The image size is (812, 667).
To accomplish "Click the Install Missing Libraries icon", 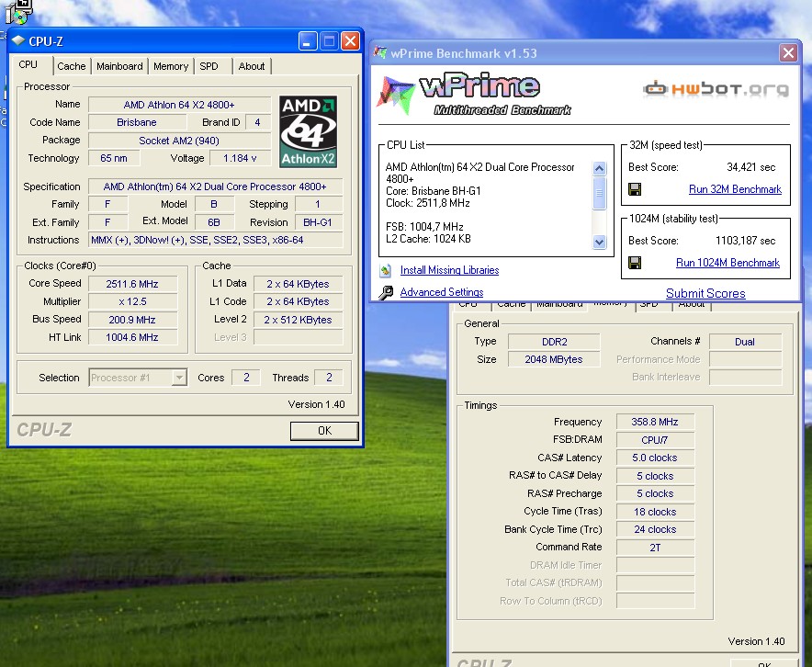I will pyautogui.click(x=385, y=270).
